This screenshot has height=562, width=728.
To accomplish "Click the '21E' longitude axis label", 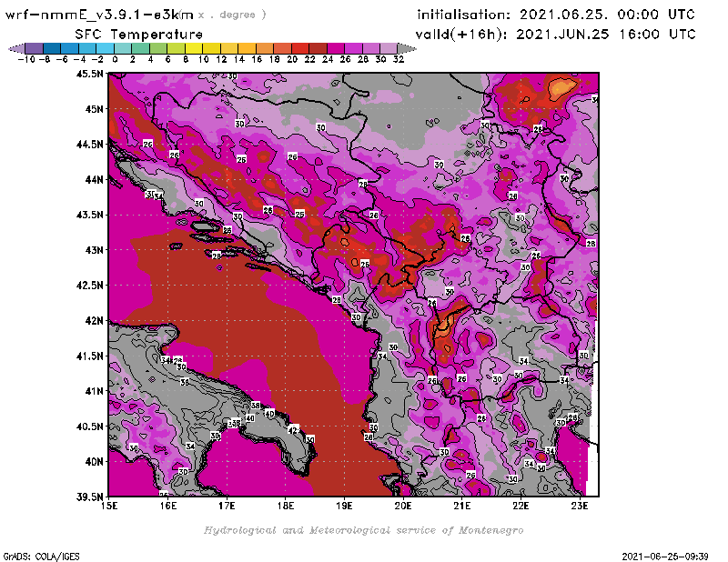I will pos(462,506).
